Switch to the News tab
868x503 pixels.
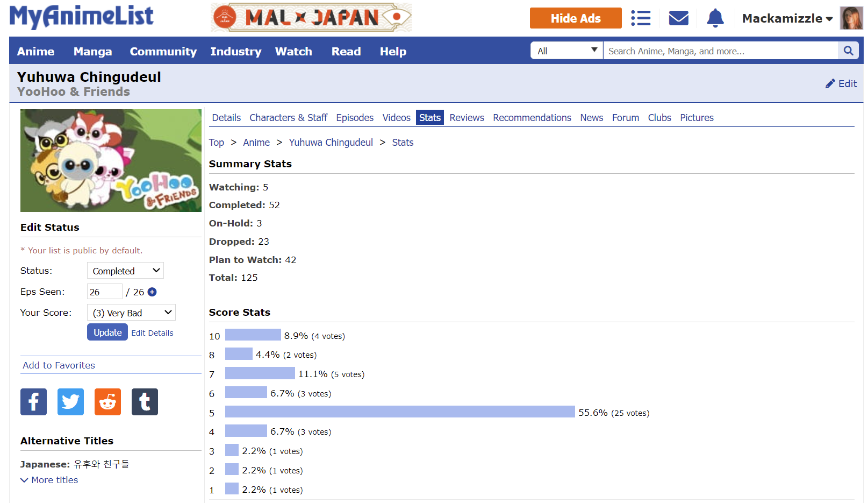tap(592, 118)
